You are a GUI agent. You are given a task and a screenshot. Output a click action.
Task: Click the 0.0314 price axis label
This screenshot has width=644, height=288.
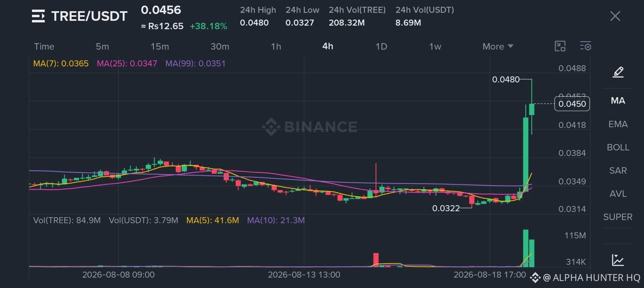[x=572, y=209]
